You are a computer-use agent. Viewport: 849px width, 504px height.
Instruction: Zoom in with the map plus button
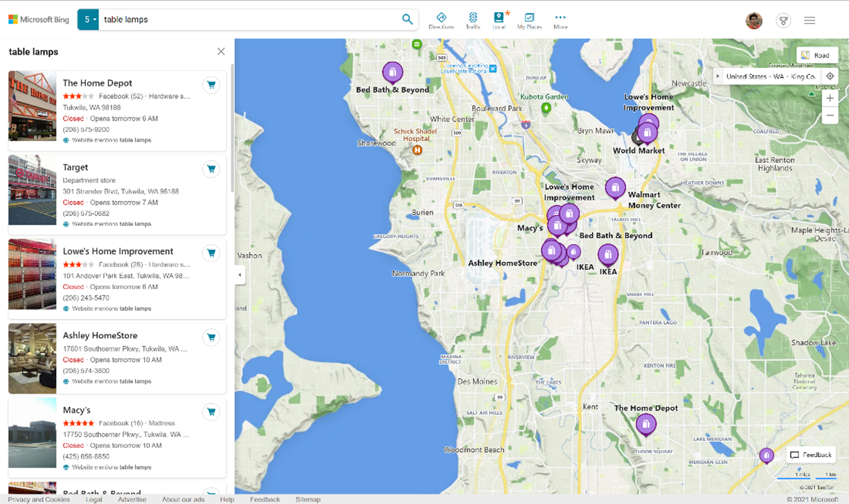[x=830, y=98]
